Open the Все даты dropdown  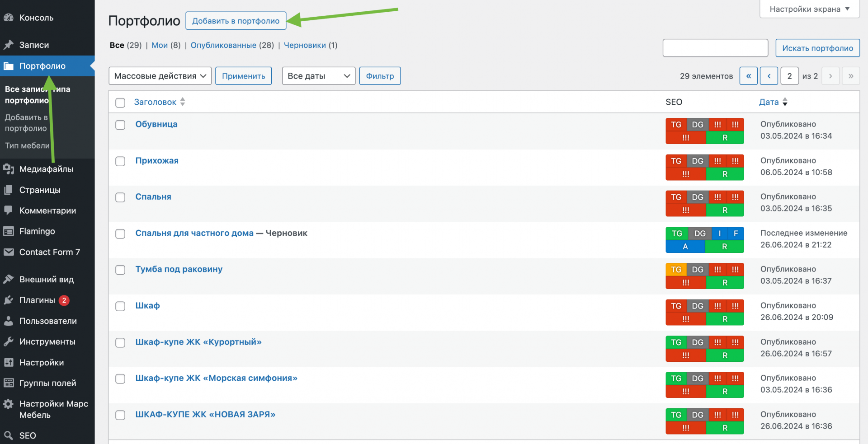[319, 76]
